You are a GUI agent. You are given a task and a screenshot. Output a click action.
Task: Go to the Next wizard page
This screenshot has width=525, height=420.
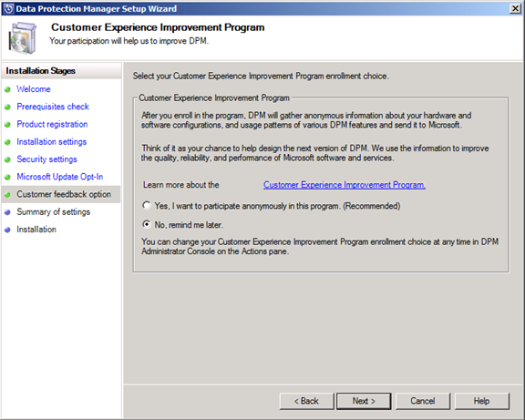point(364,401)
